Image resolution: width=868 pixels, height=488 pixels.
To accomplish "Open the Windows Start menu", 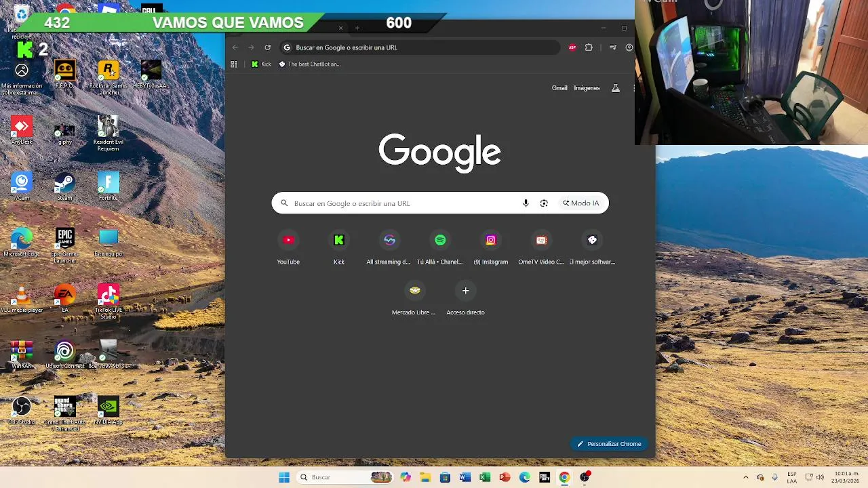I will [x=284, y=477].
